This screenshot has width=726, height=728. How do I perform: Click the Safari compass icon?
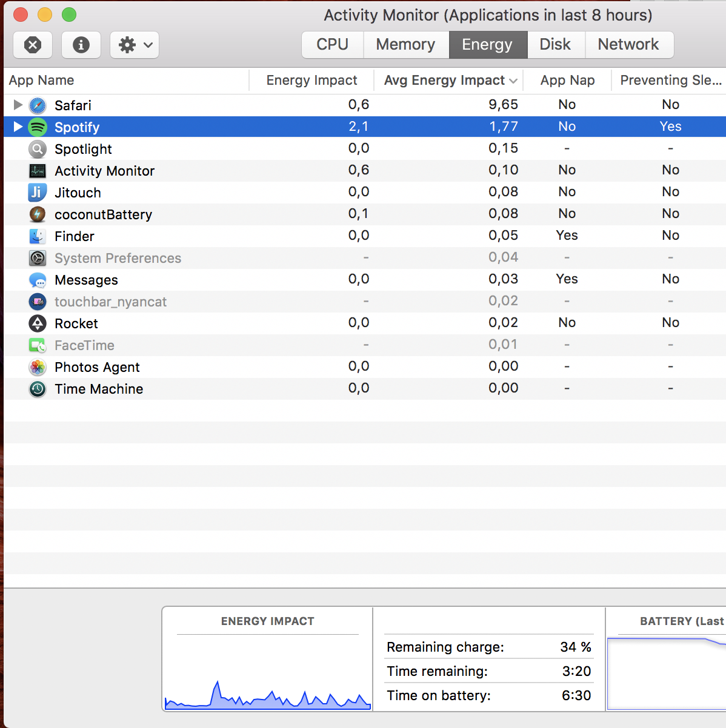click(38, 105)
